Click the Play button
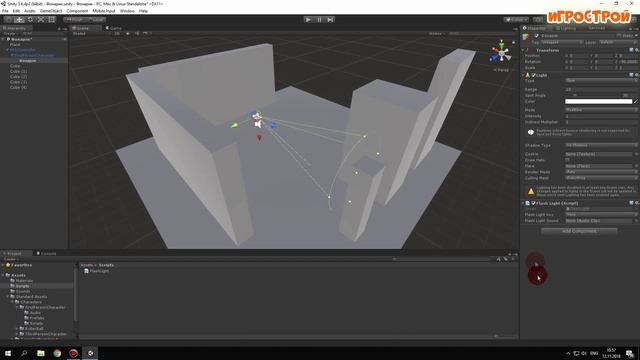This screenshot has height=360, width=640. coord(308,19)
